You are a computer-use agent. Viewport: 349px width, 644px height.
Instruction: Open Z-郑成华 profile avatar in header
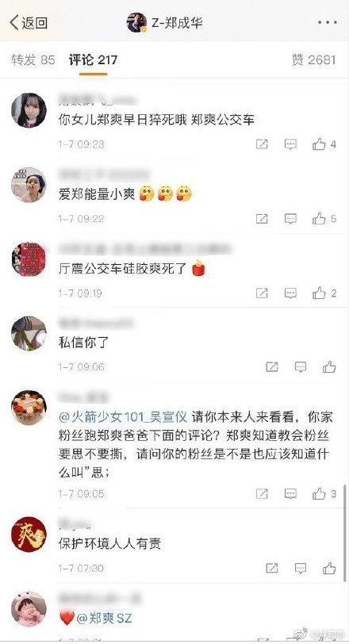coord(136,22)
